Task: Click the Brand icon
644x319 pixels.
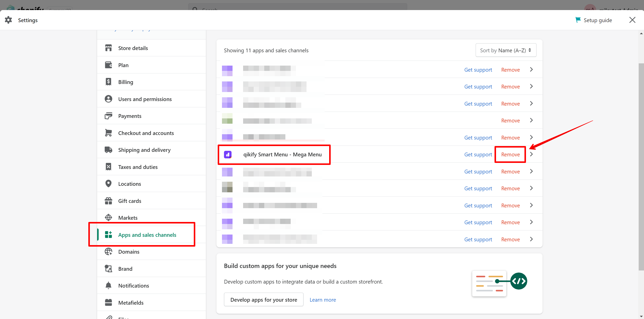Action: coord(108,269)
